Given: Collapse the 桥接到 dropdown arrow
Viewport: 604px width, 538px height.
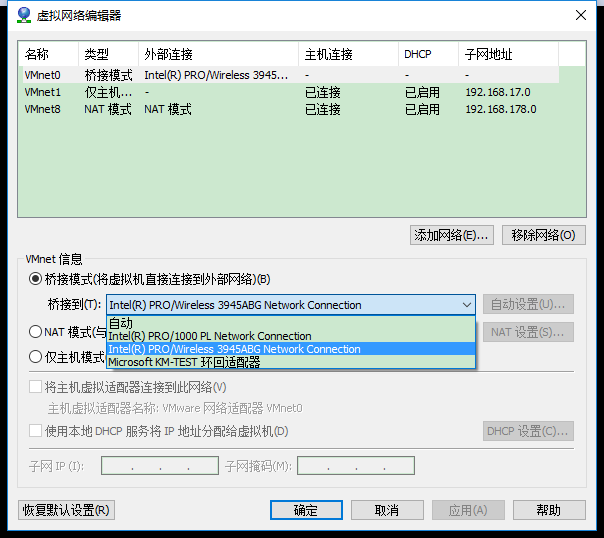Looking at the screenshot, I should pyautogui.click(x=466, y=305).
